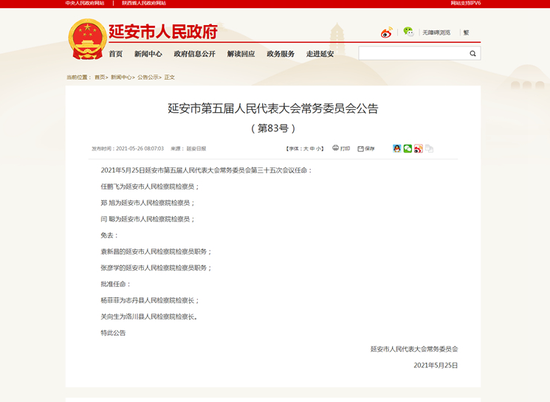
Task: Go to 政务服务 in navigation bar
Action: tap(280, 54)
